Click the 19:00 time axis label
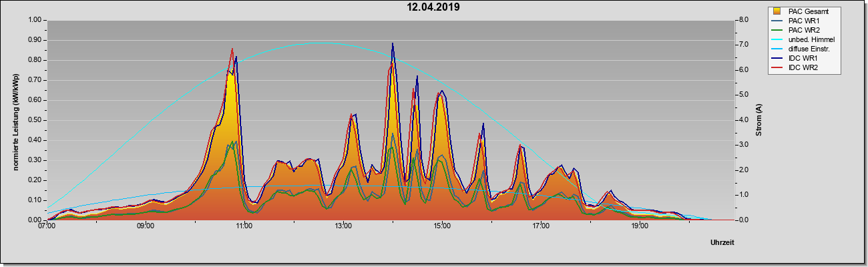The height and width of the screenshot is (267, 868). click(x=640, y=226)
